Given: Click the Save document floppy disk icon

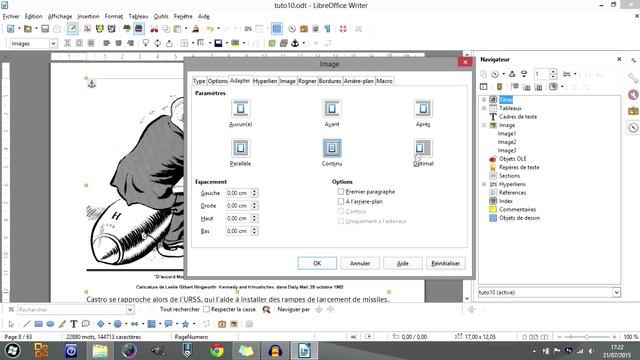Looking at the screenshot, I should [45, 29].
